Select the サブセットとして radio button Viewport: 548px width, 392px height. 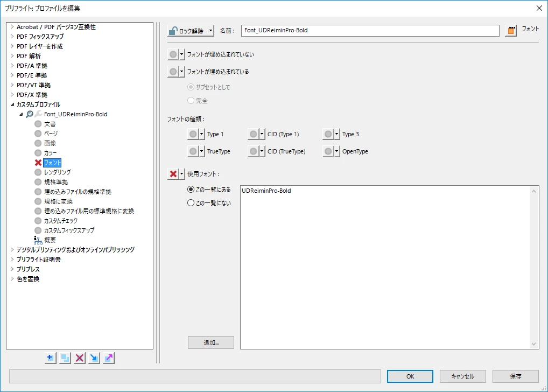coord(191,87)
